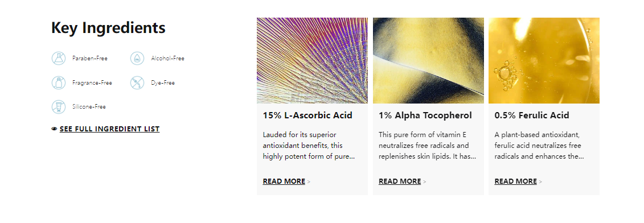This screenshot has width=644, height=223.
Task: Read more about 15% L-Ascorbic Acid
Action: (284, 181)
